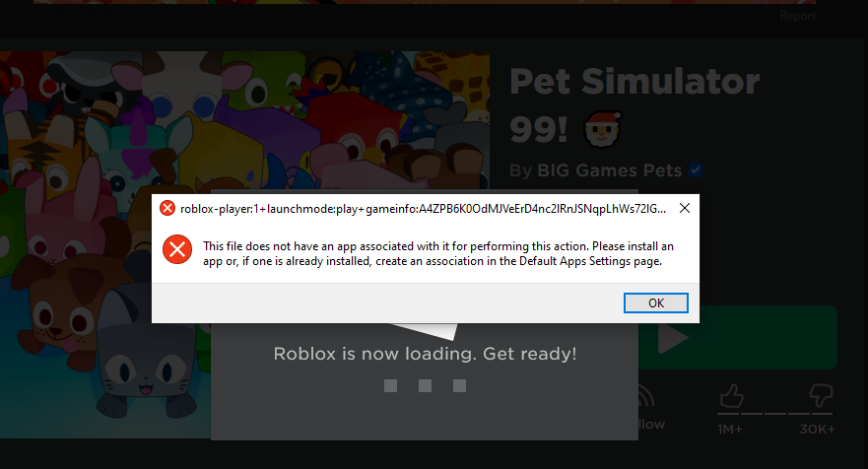Image resolution: width=868 pixels, height=469 pixels.
Task: Click the error message text in the dialog
Action: point(437,253)
